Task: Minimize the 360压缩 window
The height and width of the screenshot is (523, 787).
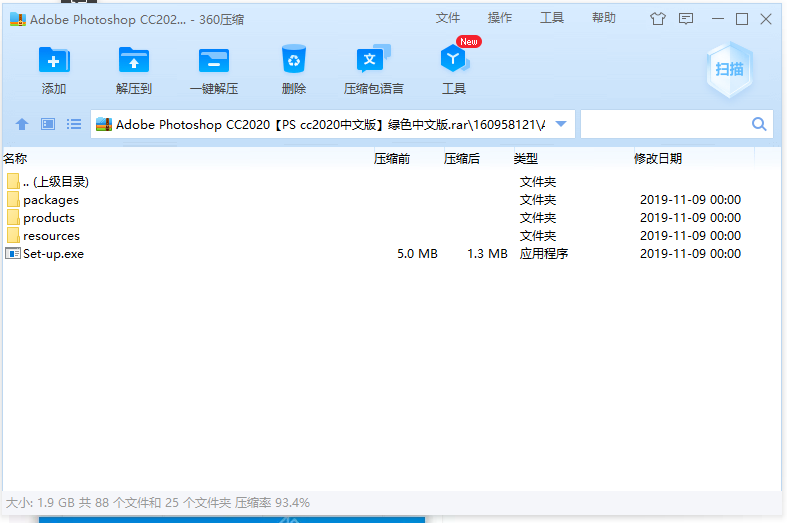Action: [x=718, y=19]
